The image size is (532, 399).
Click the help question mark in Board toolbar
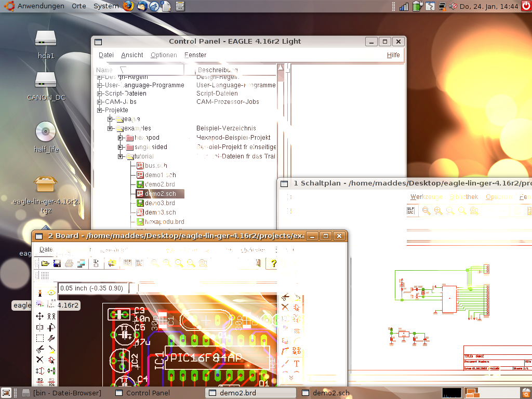[273, 263]
